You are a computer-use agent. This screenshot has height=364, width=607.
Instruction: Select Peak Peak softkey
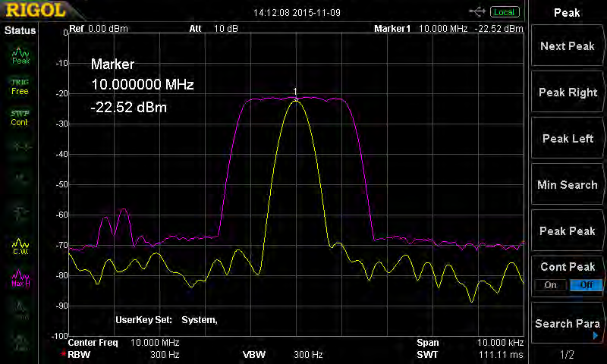567,231
